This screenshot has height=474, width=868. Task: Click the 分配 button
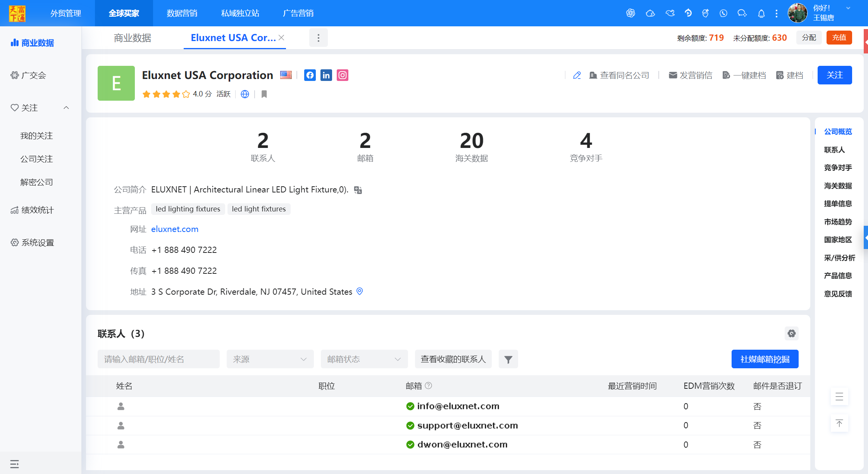[809, 38]
